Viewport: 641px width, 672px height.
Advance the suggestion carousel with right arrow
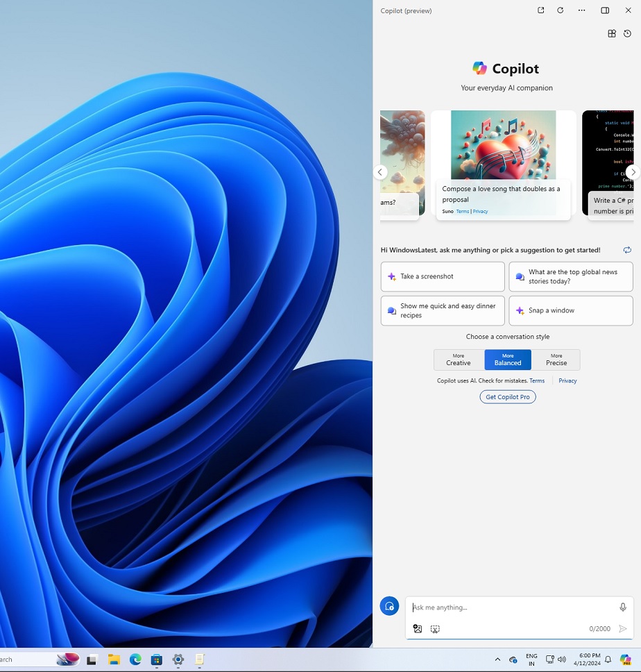click(632, 171)
